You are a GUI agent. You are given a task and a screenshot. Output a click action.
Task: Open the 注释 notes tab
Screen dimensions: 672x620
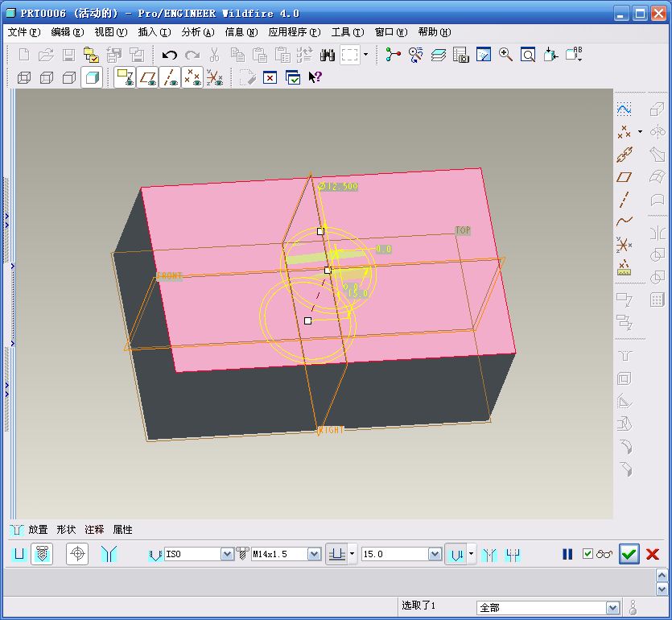tap(94, 530)
